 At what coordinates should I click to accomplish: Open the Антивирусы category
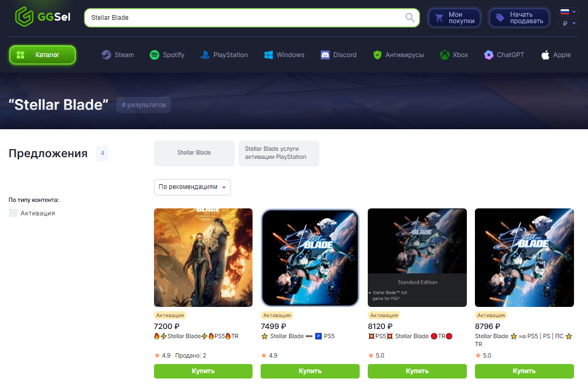pos(398,55)
